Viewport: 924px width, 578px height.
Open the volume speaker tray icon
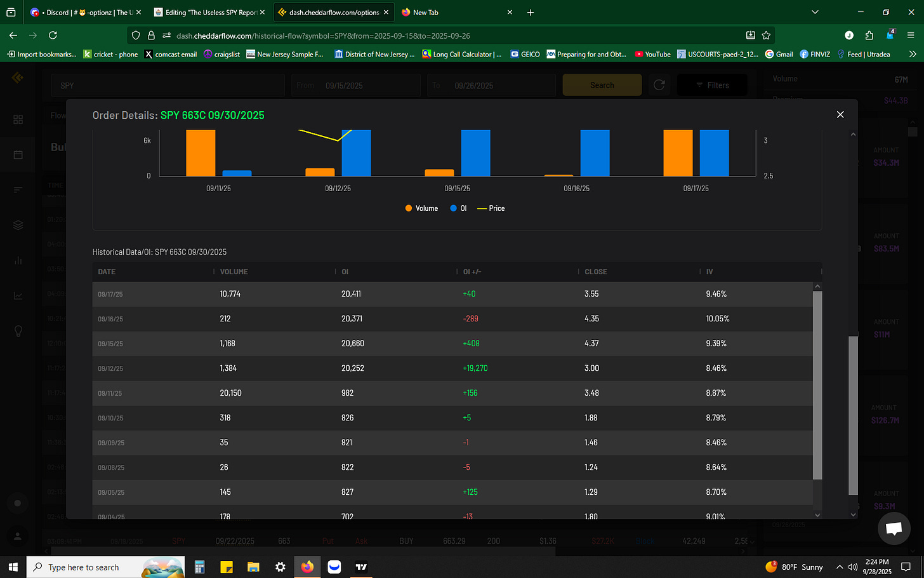point(853,567)
